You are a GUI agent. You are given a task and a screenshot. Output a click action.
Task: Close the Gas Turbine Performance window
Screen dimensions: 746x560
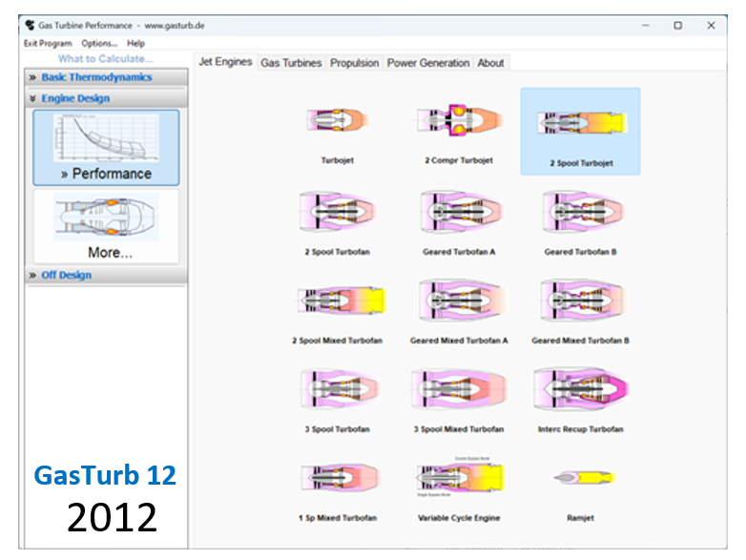[711, 25]
